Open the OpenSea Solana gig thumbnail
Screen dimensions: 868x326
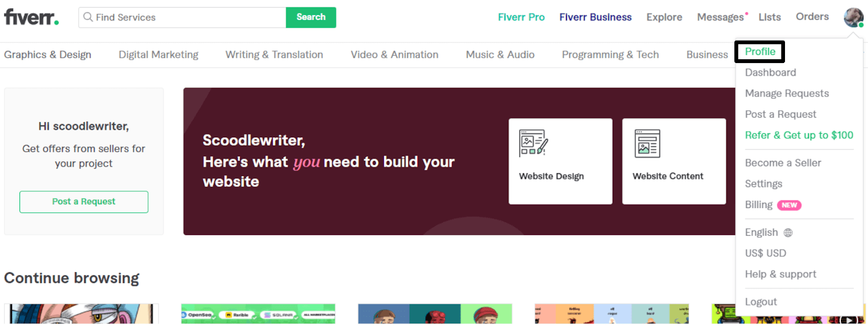258,314
